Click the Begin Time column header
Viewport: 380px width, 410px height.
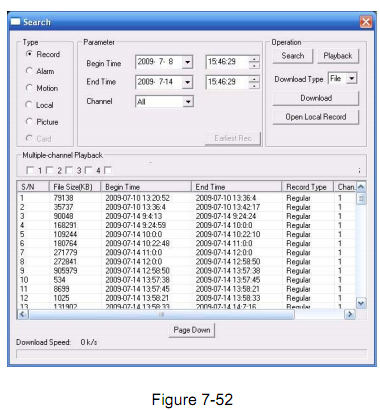pos(146,187)
